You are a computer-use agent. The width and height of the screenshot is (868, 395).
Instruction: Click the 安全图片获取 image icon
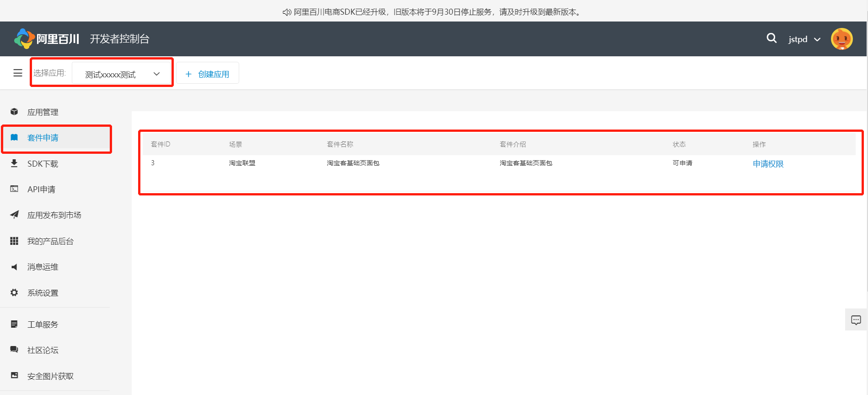click(x=14, y=376)
